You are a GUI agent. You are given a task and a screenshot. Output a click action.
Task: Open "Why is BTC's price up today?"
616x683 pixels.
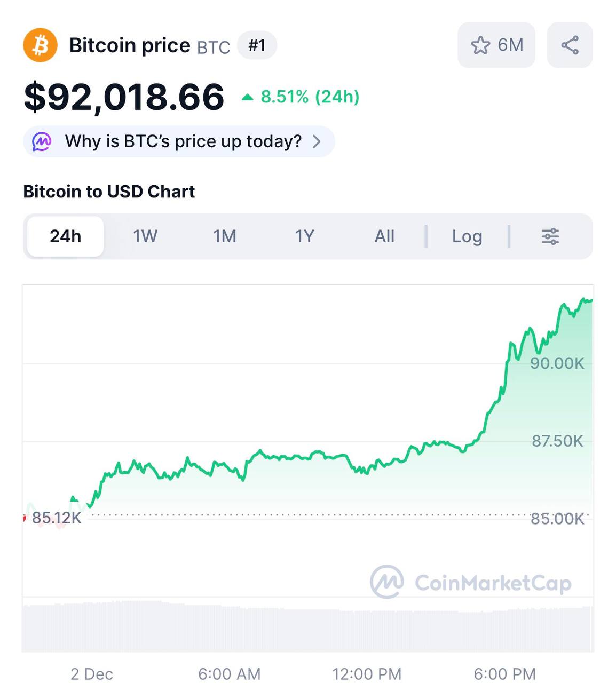(183, 142)
